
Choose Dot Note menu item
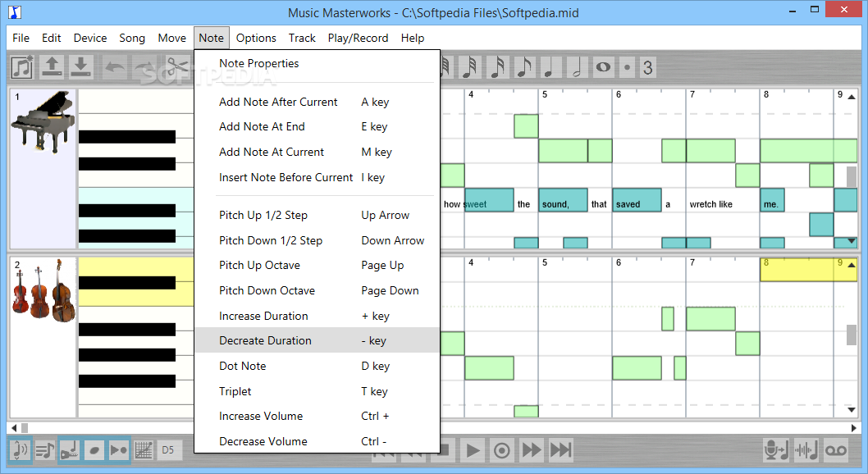(x=318, y=366)
